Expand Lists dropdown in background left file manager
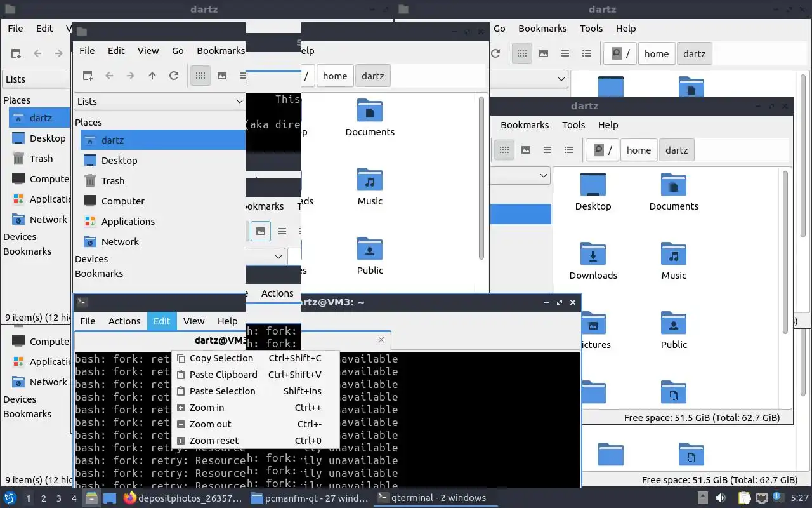Image resolution: width=812 pixels, height=508 pixels. 36,79
